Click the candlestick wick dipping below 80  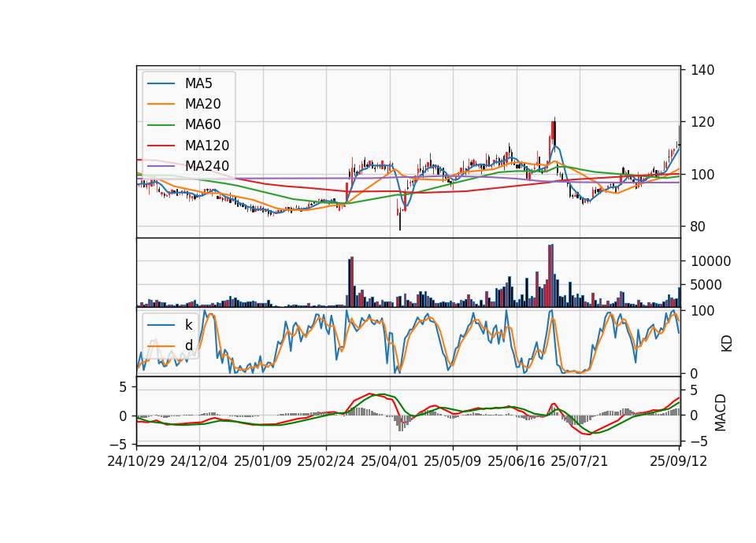click(x=400, y=220)
